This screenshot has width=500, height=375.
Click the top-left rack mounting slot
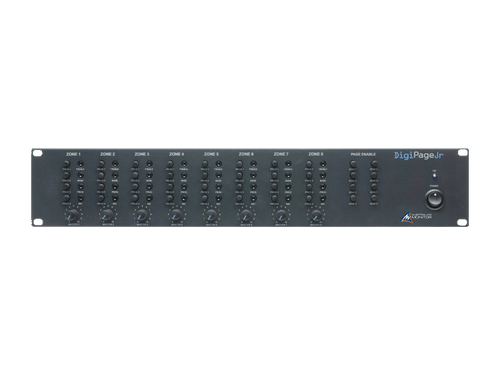[37, 153]
